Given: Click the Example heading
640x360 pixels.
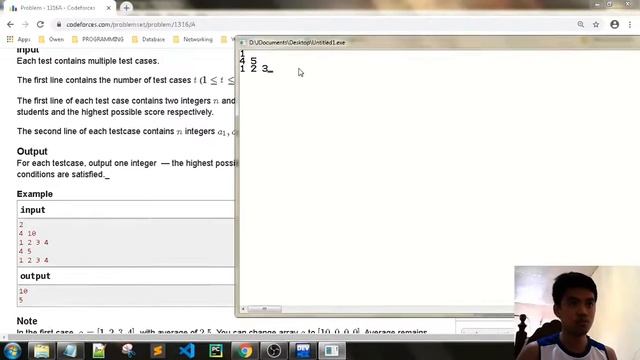Looking at the screenshot, I should click(x=35, y=194).
